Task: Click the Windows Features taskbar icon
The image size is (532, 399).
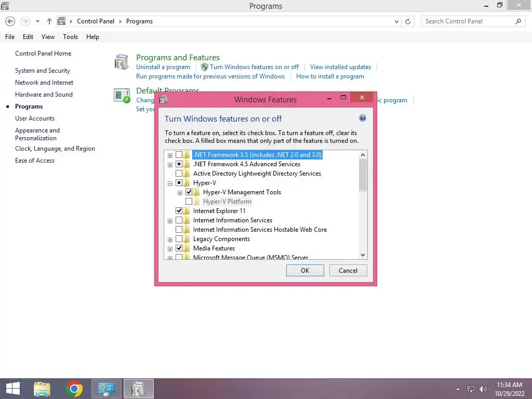Action: tap(138, 389)
